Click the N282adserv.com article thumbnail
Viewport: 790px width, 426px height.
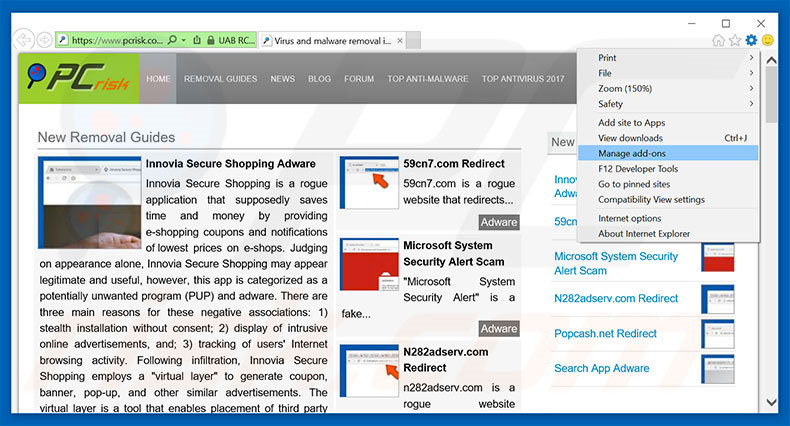coord(369,371)
